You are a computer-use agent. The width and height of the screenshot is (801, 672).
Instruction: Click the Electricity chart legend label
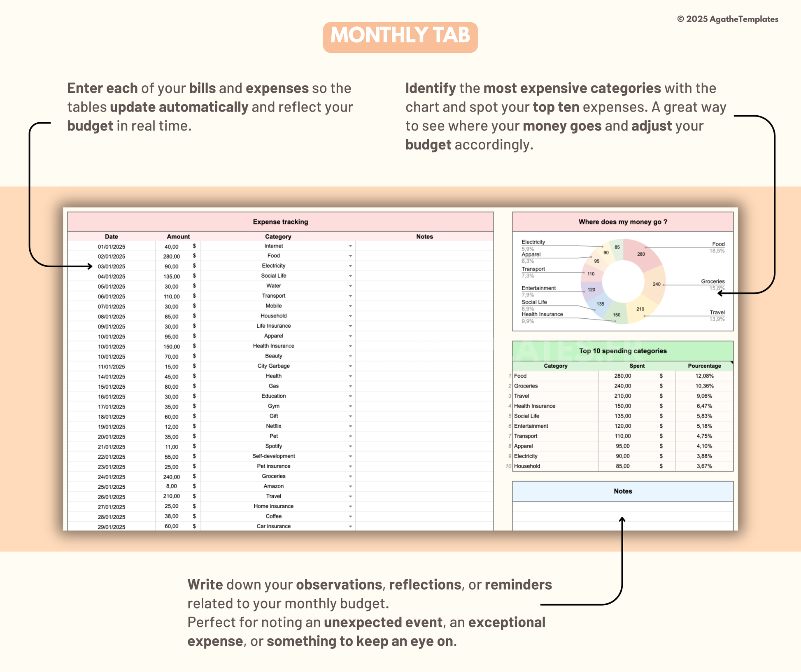click(x=533, y=242)
